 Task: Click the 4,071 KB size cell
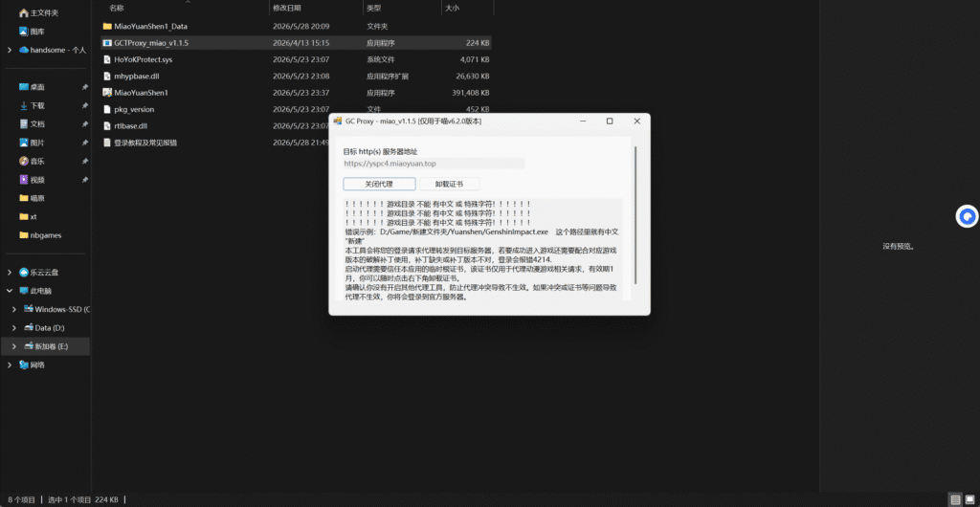coord(475,60)
